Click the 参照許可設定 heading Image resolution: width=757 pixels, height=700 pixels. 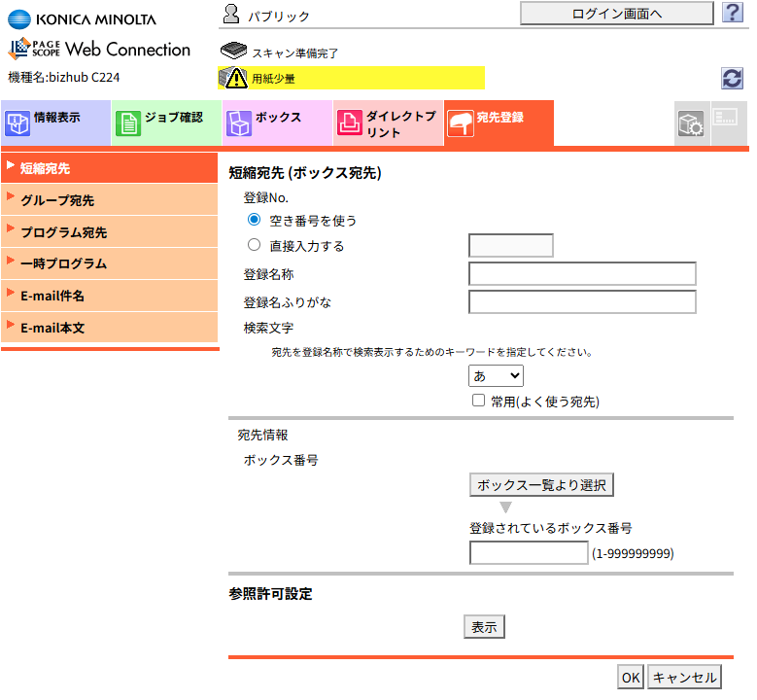pos(270,594)
